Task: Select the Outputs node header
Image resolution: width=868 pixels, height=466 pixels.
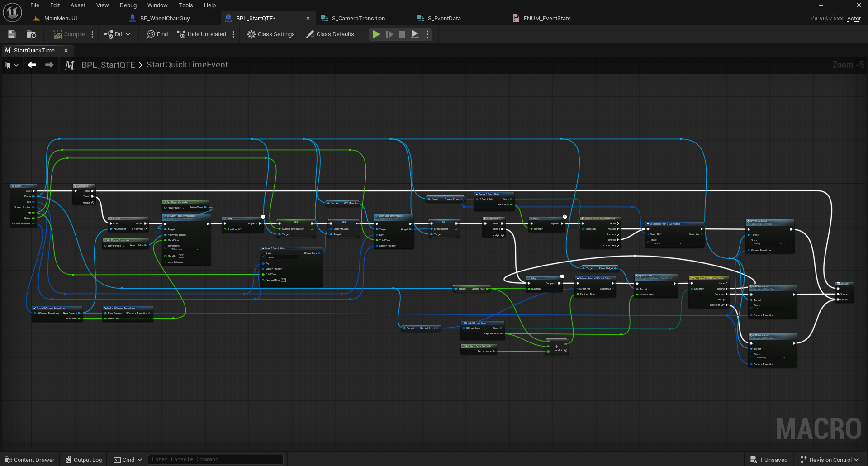Action: pos(844,284)
